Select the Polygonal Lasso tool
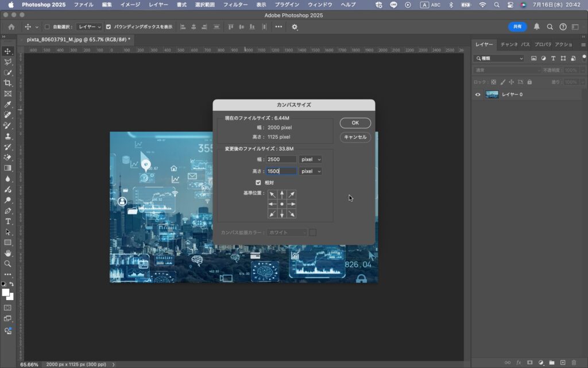The height and width of the screenshot is (368, 588). 7,62
